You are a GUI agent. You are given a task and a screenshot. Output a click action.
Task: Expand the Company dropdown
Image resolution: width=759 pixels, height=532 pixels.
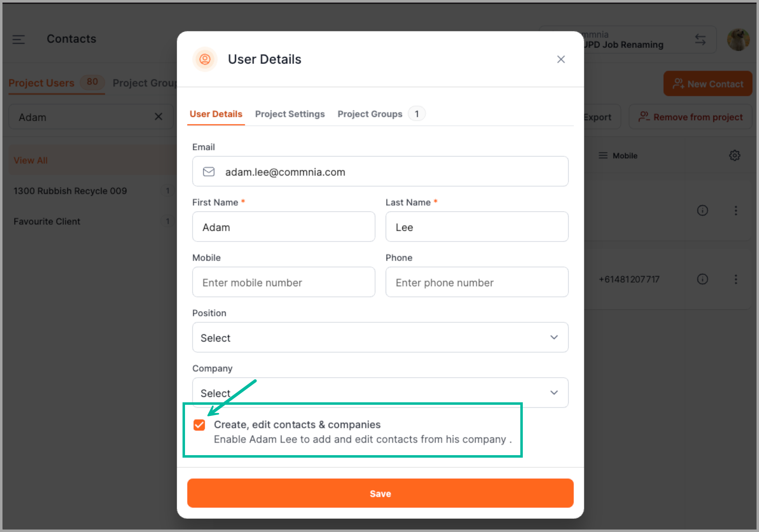[380, 392]
